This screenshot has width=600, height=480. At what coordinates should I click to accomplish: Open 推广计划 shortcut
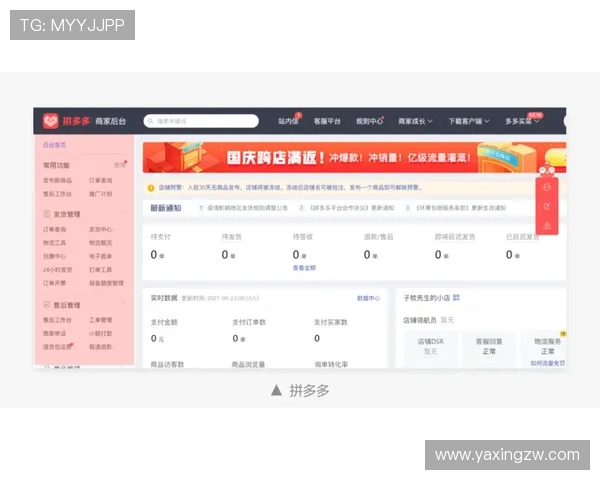click(101, 194)
